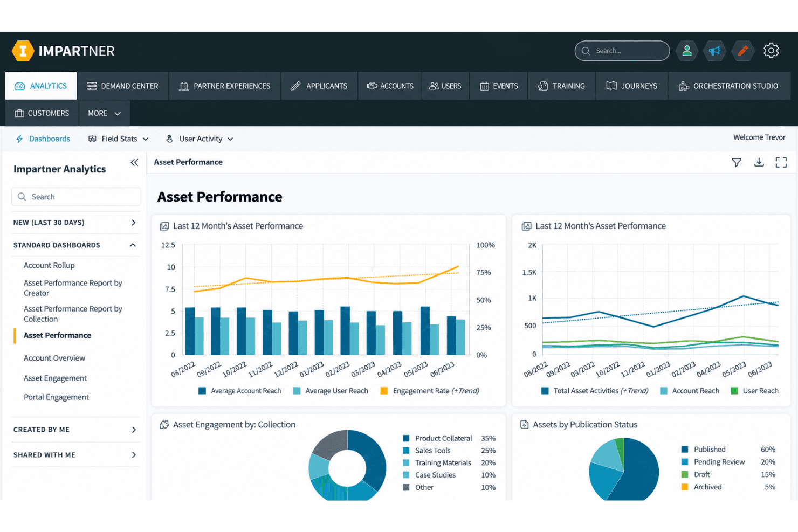Open Asset Engagement dashboard

point(55,378)
